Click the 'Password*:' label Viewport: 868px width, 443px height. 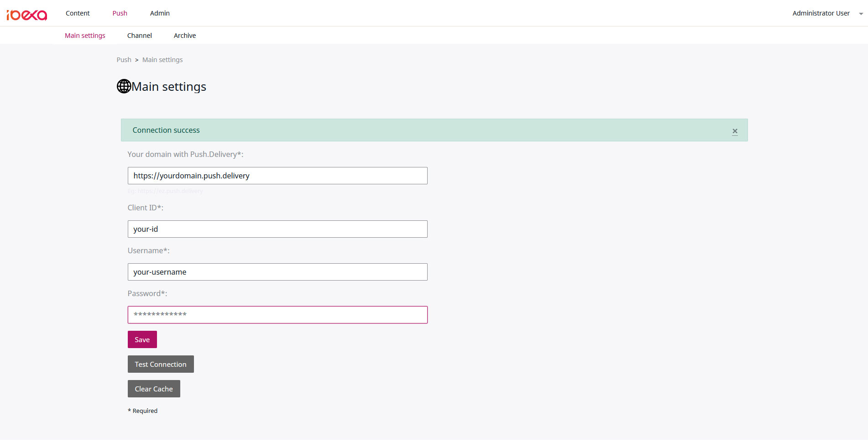(x=147, y=293)
